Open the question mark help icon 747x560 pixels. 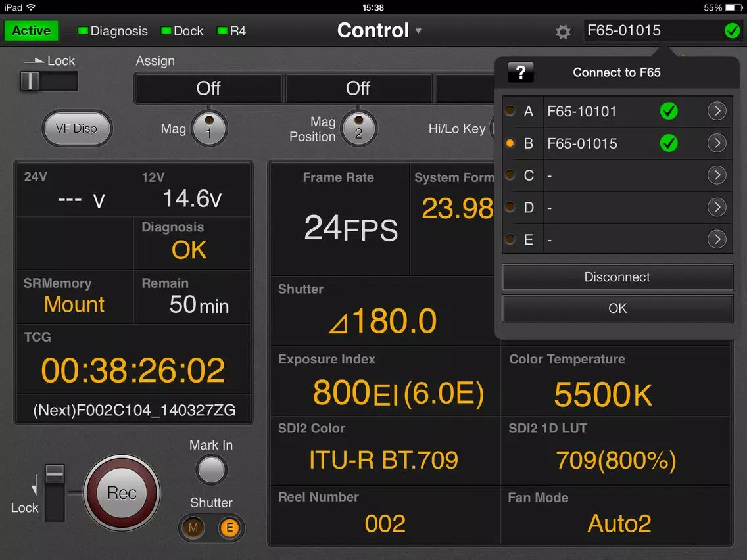(521, 72)
